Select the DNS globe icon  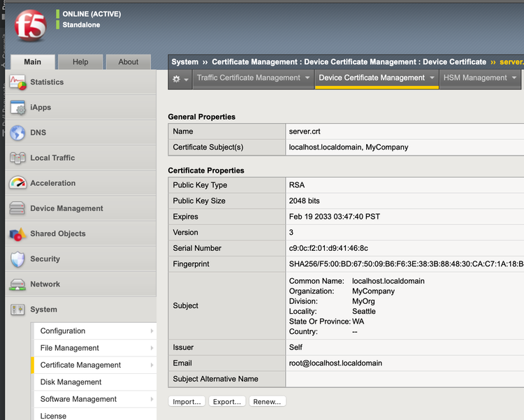(x=18, y=133)
